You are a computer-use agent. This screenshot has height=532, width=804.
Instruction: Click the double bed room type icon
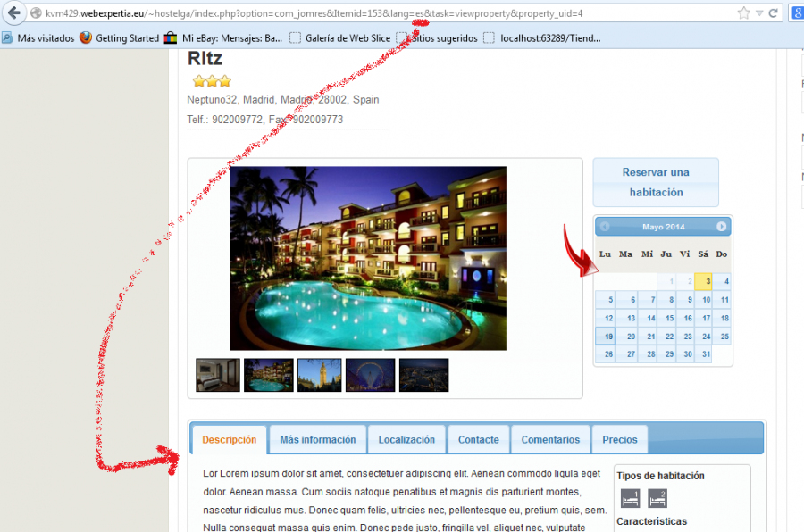pos(657,498)
